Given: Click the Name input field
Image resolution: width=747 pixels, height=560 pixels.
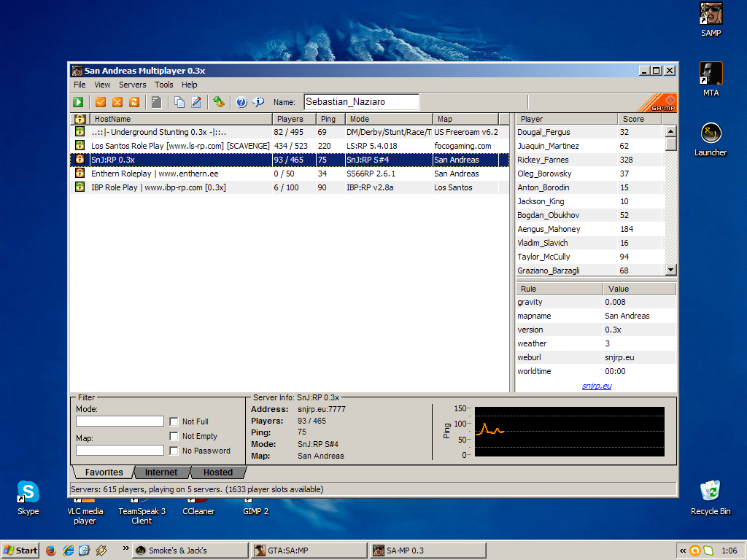Looking at the screenshot, I should point(361,102).
